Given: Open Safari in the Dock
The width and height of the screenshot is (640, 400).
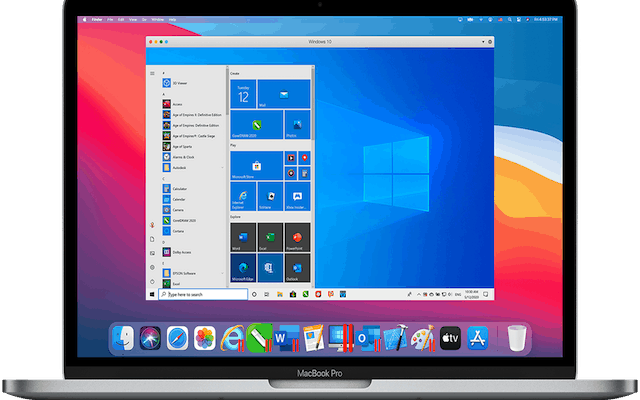Looking at the screenshot, I should click(x=177, y=338).
